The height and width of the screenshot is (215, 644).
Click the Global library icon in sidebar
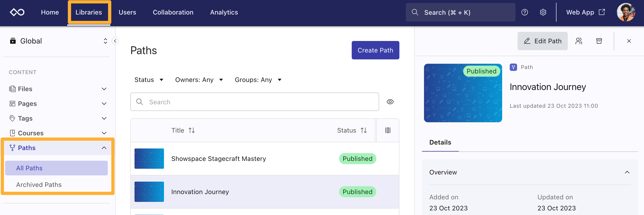(13, 41)
